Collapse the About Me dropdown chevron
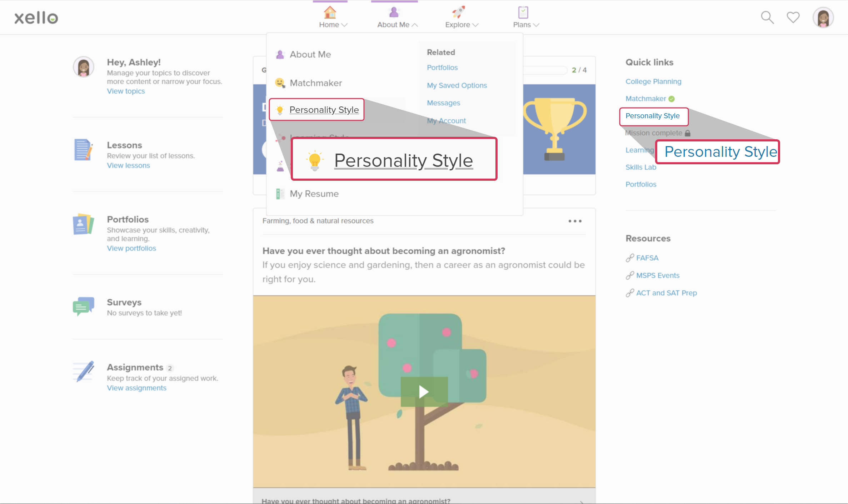 [x=415, y=25]
